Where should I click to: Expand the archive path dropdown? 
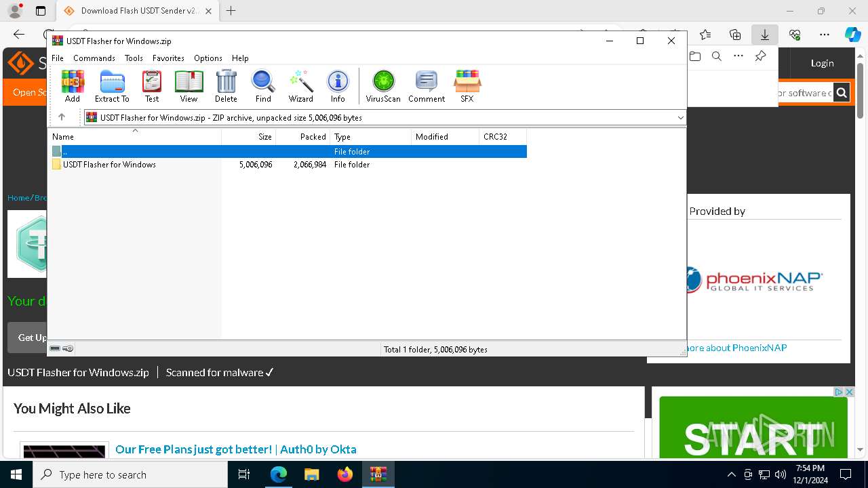click(680, 118)
